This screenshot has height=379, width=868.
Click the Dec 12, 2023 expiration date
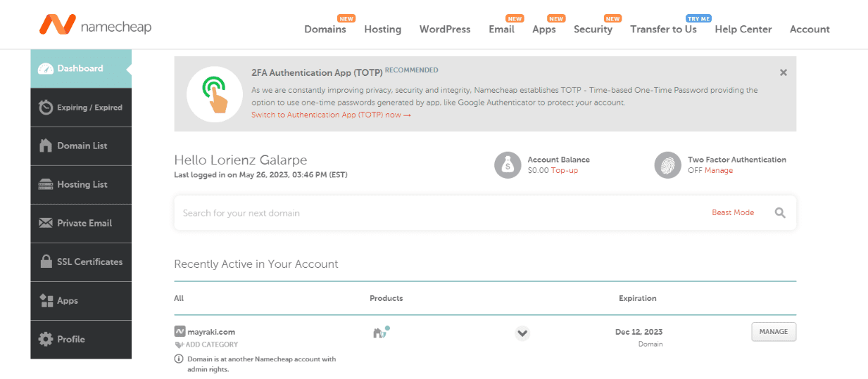point(639,332)
